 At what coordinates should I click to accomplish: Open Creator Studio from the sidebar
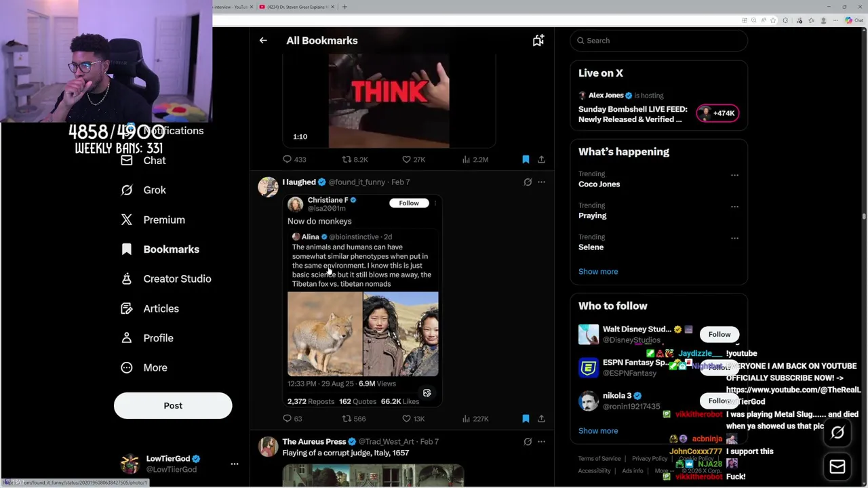pyautogui.click(x=177, y=279)
